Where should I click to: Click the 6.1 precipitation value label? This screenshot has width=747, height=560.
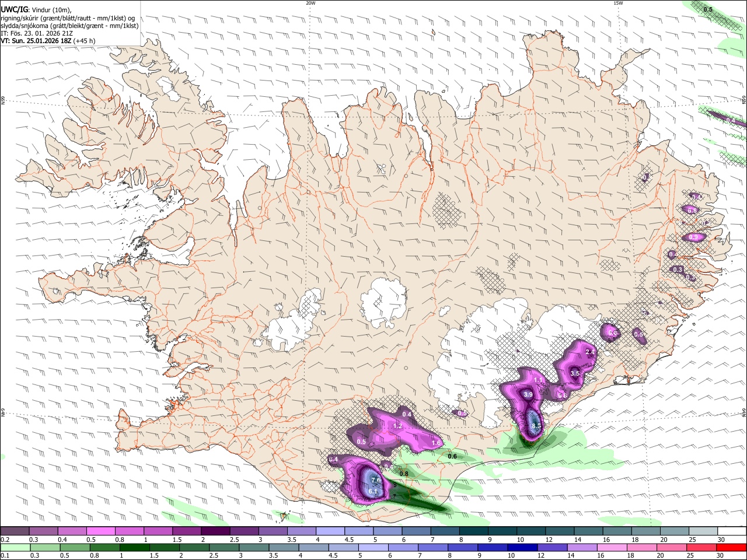tap(373, 492)
